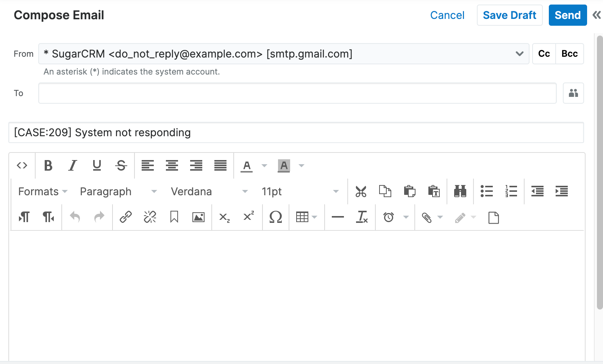
Task: Click the alarm clock insert date/time icon
Action: click(389, 217)
